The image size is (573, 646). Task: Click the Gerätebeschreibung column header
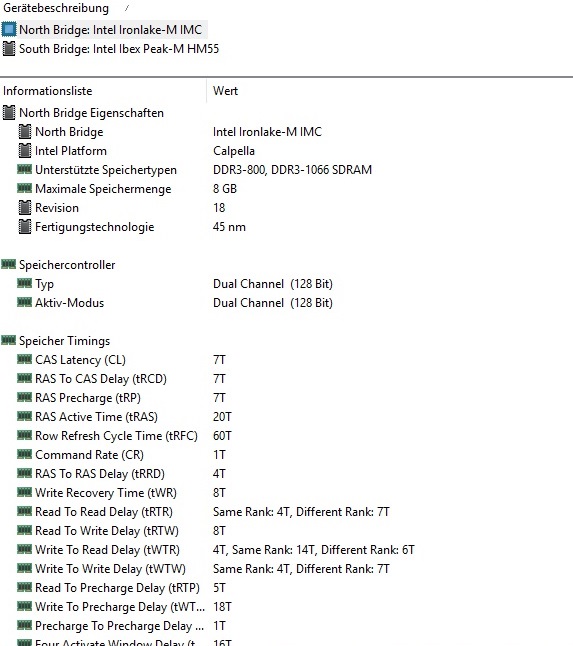[x=56, y=8]
